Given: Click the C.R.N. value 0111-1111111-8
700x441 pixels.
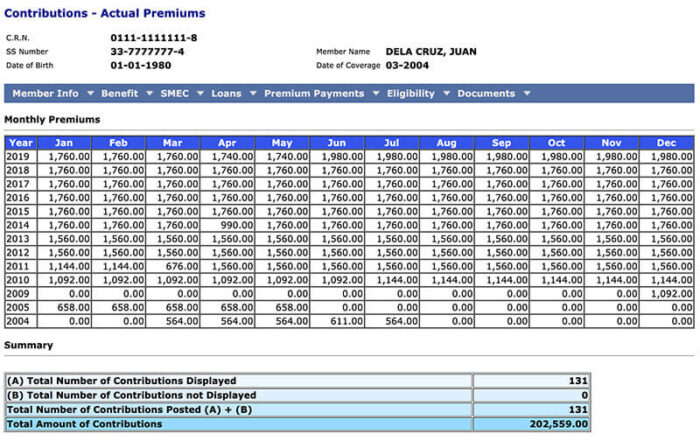Looking at the screenshot, I should [x=154, y=37].
